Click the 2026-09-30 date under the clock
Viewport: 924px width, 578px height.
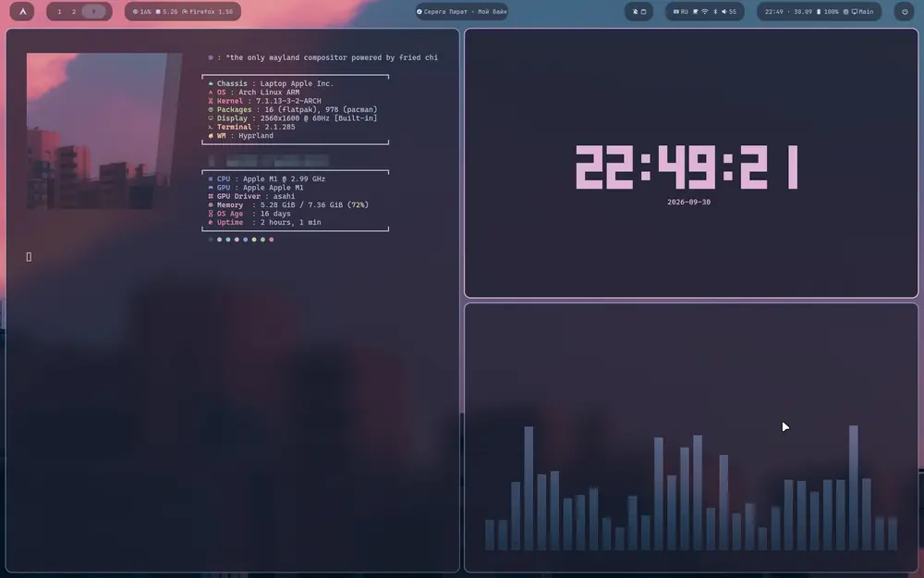coord(688,203)
